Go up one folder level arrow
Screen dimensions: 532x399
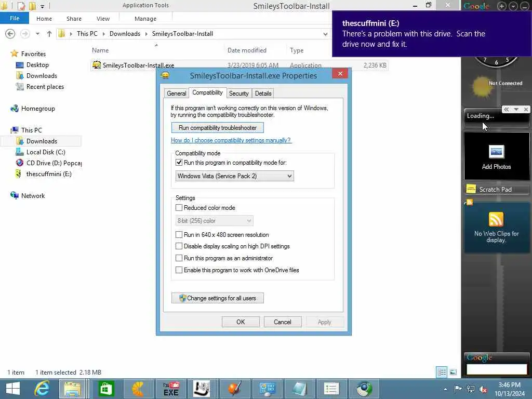tap(49, 34)
